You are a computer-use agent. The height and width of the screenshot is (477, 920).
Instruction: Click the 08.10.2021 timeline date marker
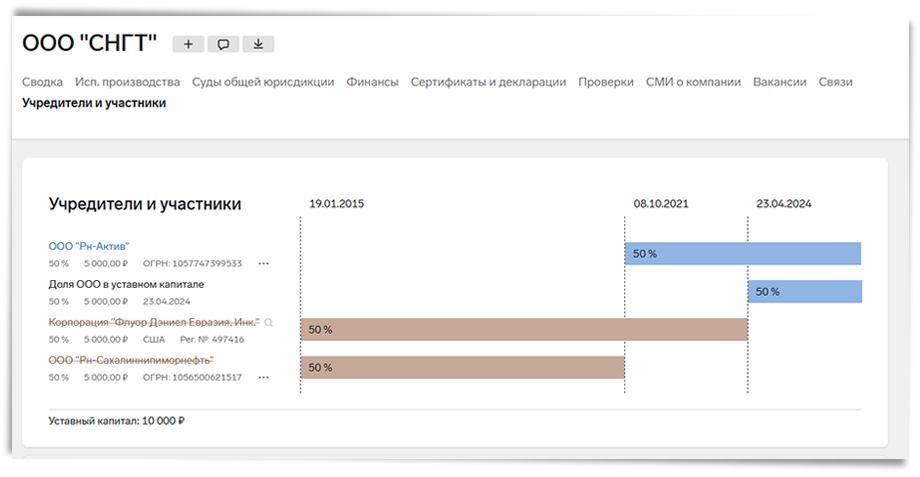661,204
